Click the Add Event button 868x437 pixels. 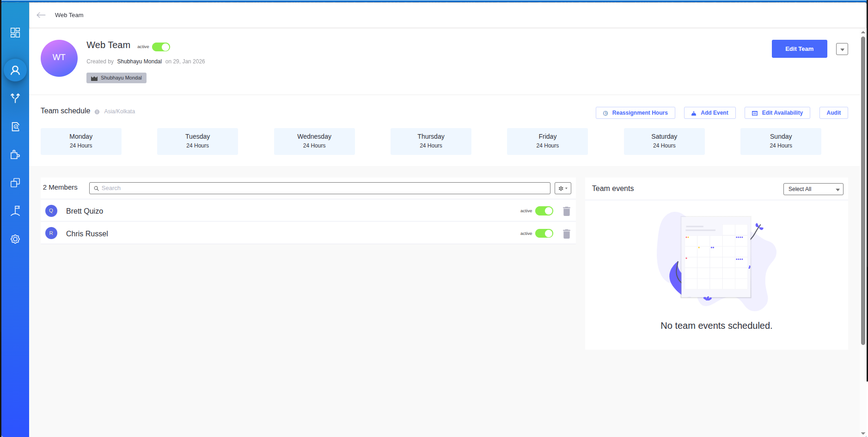tap(709, 113)
